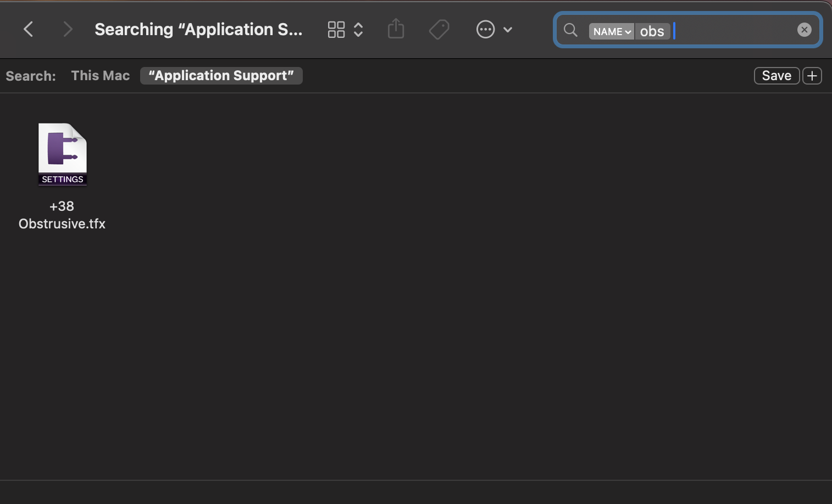Select the +38 Obstrusive.tfx file icon
This screenshot has width=832, height=504.
click(x=63, y=155)
